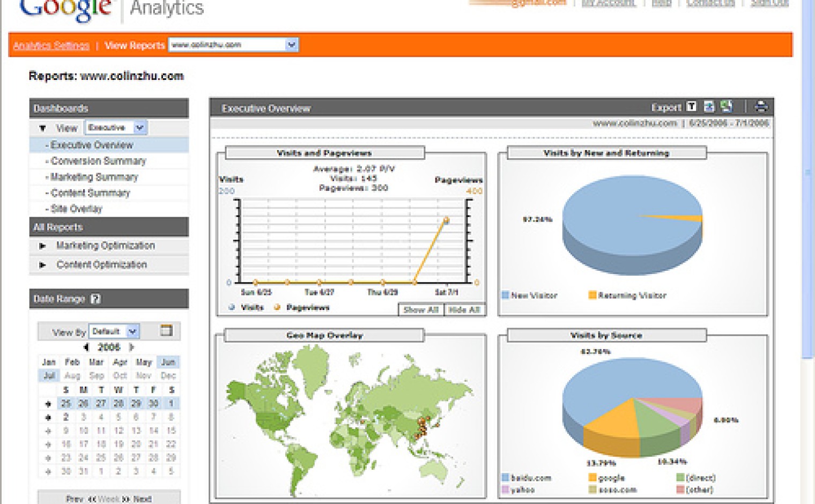Click the page vertical scrollbar
This screenshot has width=815, height=504.
(807, 180)
